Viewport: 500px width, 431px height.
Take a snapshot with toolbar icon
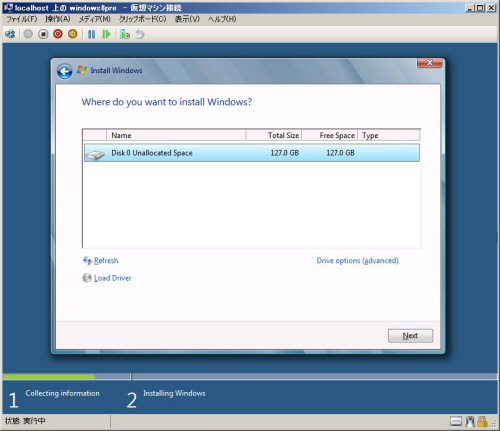pyautogui.click(x=125, y=34)
